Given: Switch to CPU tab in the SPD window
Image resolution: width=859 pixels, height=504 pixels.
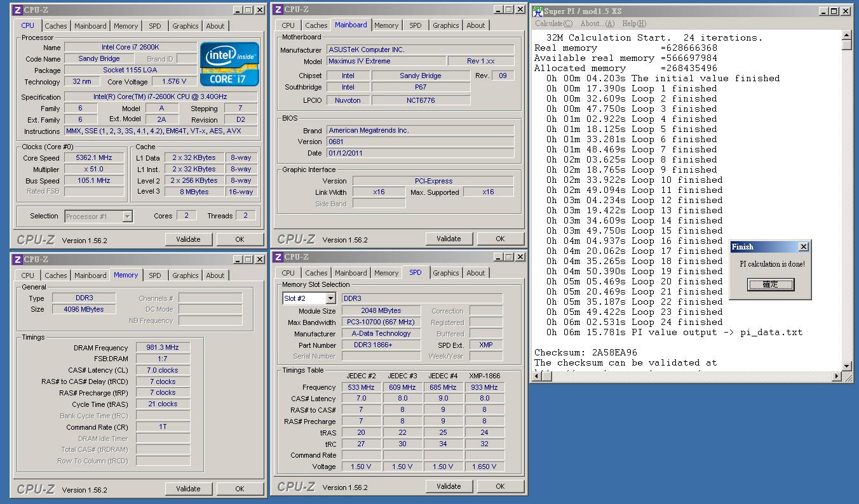Looking at the screenshot, I should coord(288,273).
